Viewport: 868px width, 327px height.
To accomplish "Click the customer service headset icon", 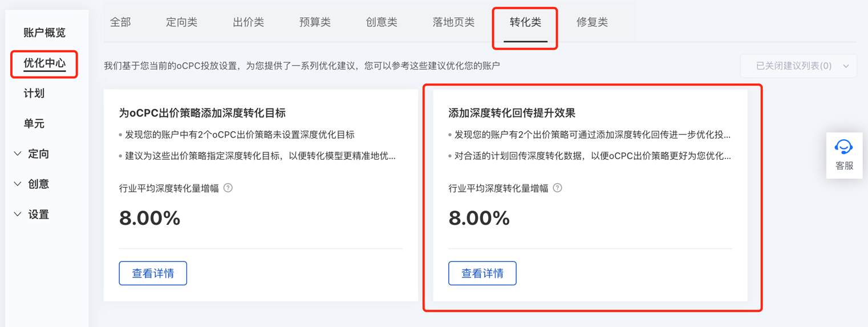I will tap(843, 147).
